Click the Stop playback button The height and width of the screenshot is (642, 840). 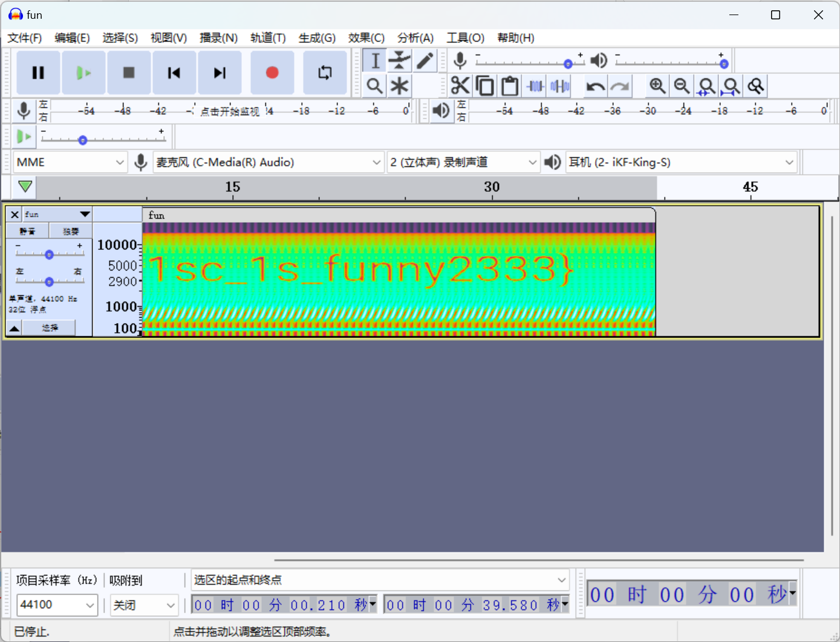[x=129, y=73]
